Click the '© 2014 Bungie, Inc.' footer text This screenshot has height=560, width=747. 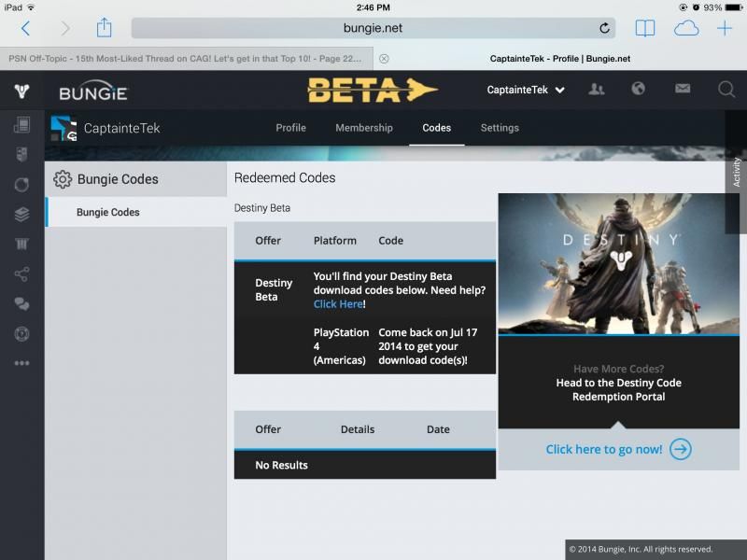(x=641, y=549)
